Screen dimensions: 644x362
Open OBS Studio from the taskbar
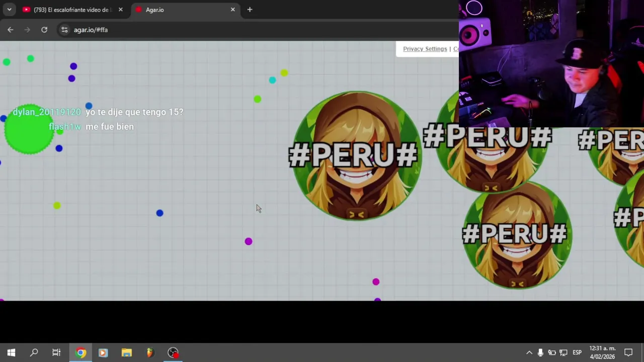pyautogui.click(x=173, y=352)
